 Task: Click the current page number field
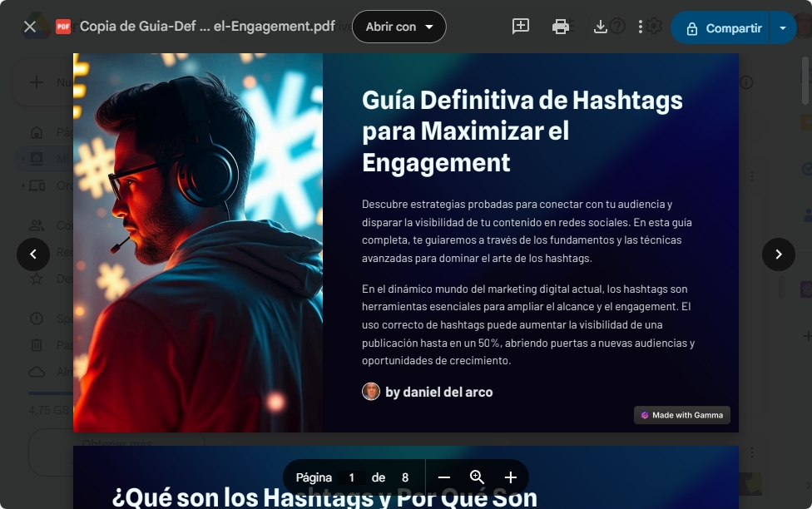click(352, 477)
